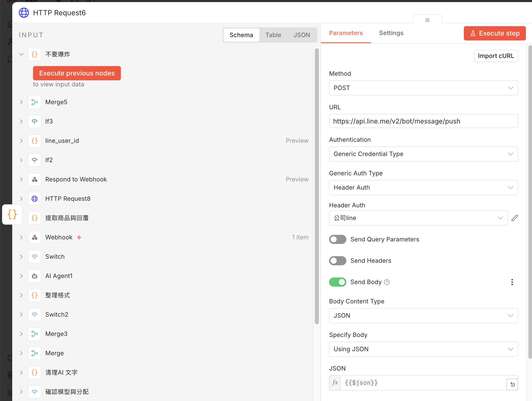The width and height of the screenshot is (532, 401).
Task: Click the pencil edit icon beside 公司line credential
Action: (514, 218)
